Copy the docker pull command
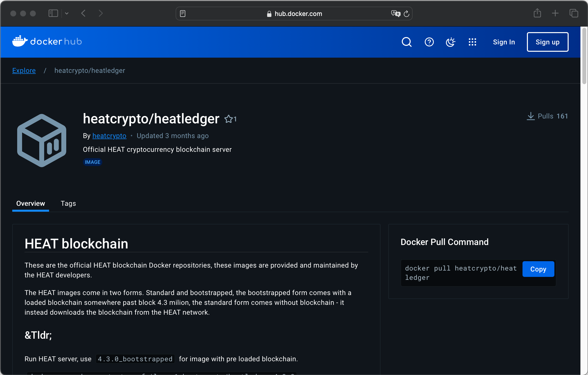 (x=538, y=269)
